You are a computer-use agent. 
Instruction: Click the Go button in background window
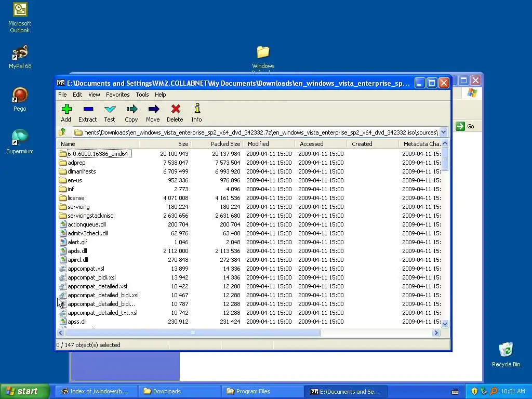[x=465, y=126]
